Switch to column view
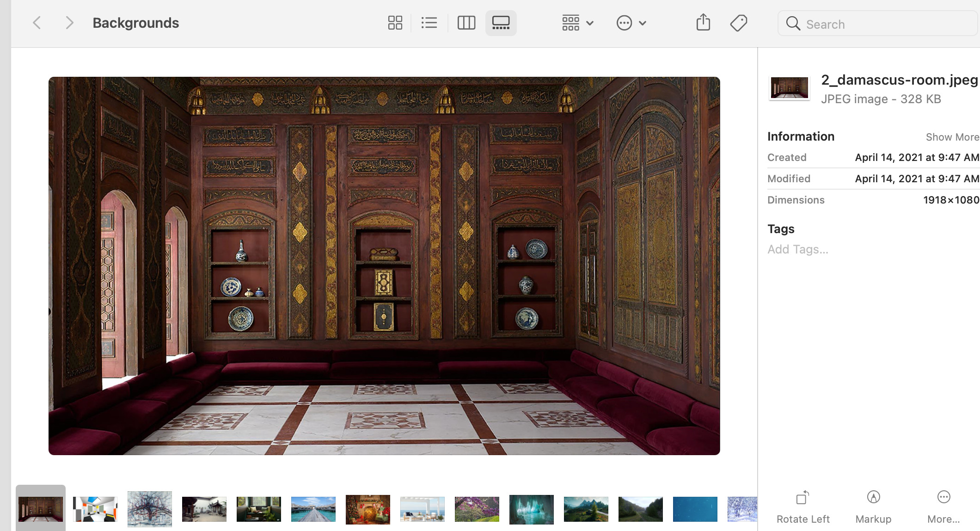Image resolution: width=980 pixels, height=531 pixels. click(466, 23)
